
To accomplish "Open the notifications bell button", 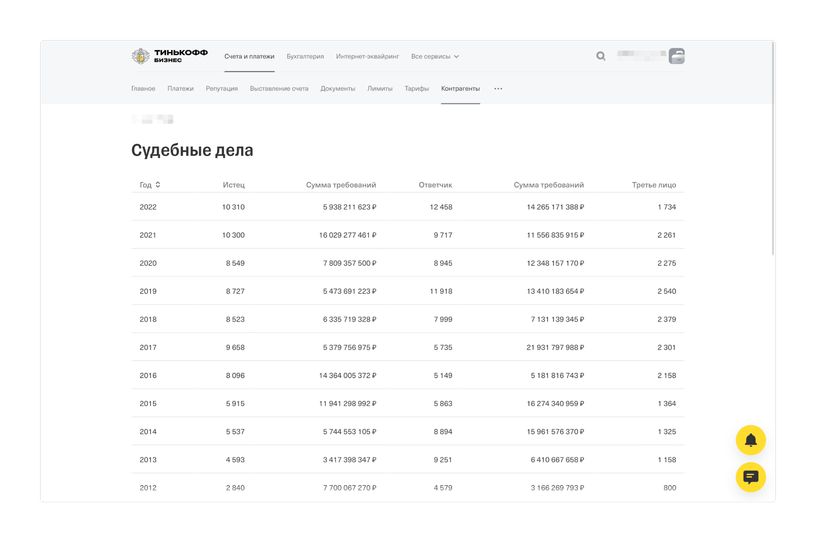I will click(750, 440).
